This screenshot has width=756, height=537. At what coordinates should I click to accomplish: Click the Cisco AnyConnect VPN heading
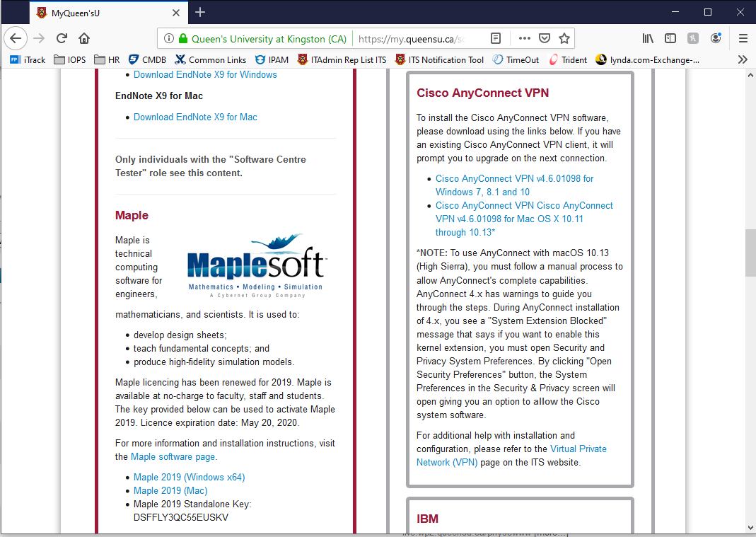(482, 93)
